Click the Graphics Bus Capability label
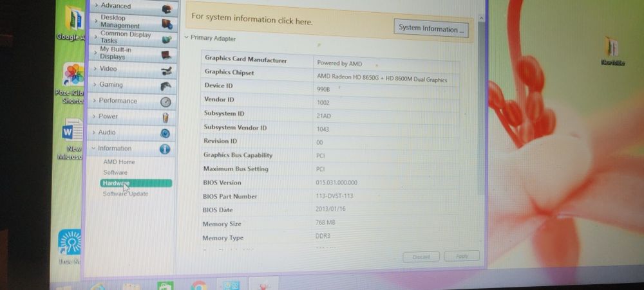The width and height of the screenshot is (644, 290). [238, 155]
